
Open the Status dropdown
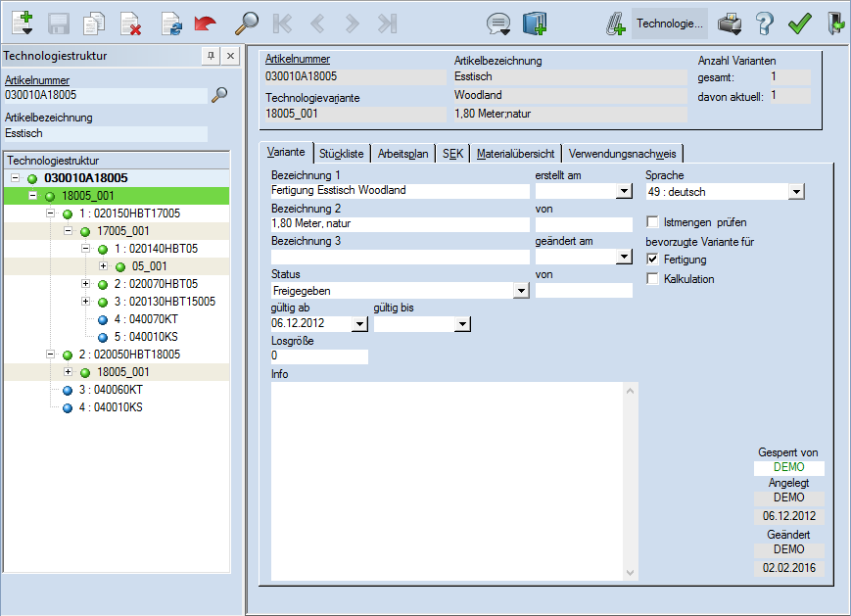tap(520, 291)
